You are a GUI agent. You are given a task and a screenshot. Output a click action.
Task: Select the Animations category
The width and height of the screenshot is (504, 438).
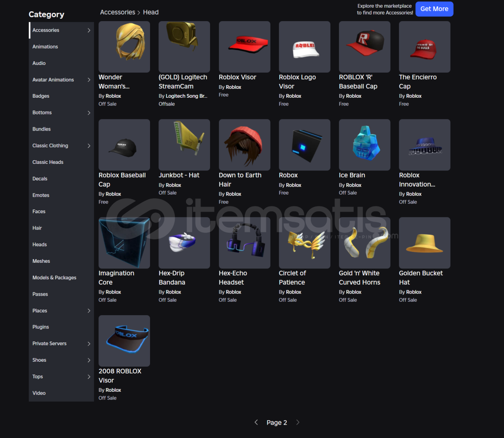pos(61,47)
